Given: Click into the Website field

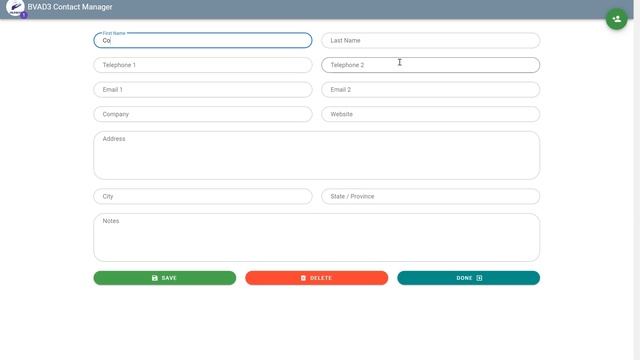Looking at the screenshot, I should point(431,114).
